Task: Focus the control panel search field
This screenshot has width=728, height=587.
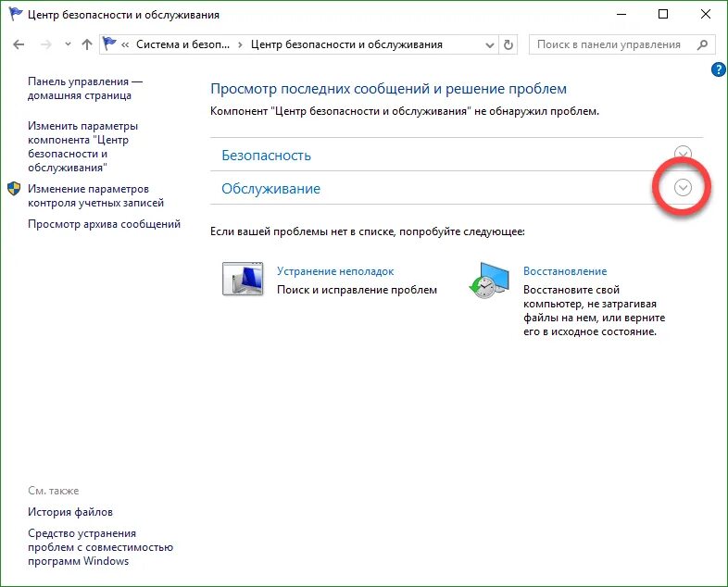Action: [x=621, y=44]
